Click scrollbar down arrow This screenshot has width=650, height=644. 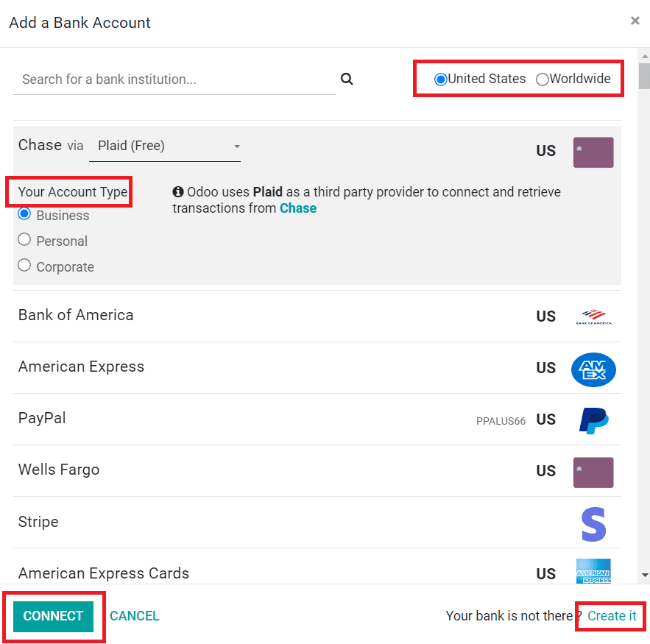pyautogui.click(x=644, y=575)
